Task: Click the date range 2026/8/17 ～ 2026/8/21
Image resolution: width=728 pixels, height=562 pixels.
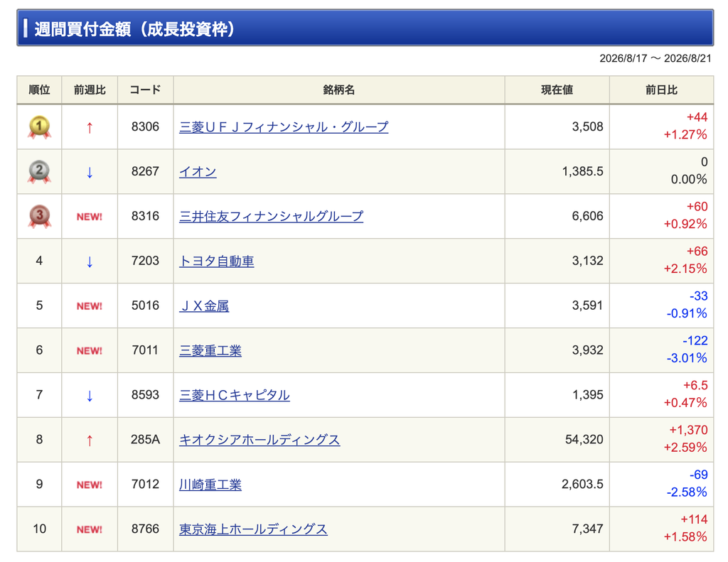Action: 655,58
